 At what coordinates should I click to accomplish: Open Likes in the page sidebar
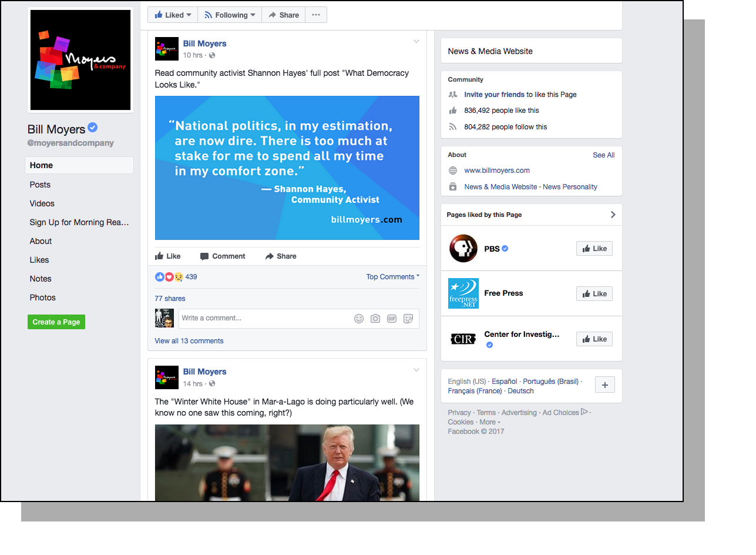tap(39, 260)
